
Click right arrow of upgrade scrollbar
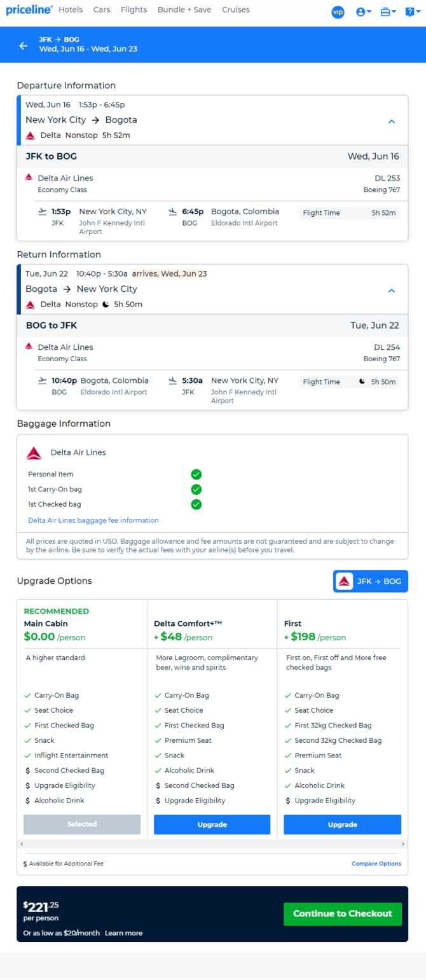tap(403, 844)
